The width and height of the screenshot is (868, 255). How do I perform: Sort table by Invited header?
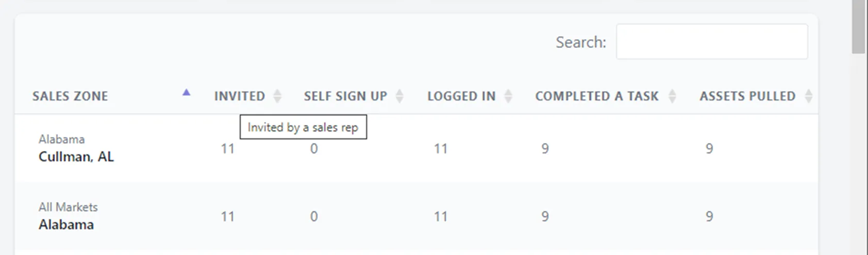239,96
